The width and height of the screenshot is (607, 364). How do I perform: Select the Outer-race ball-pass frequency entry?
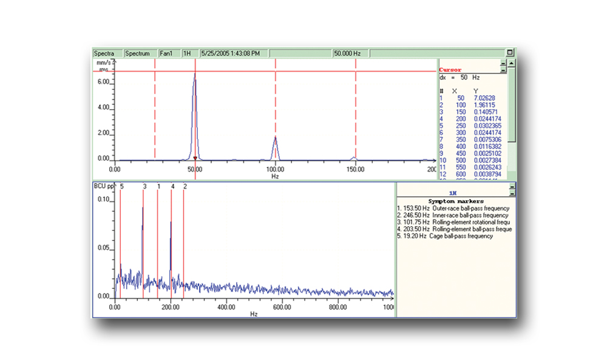(453, 209)
